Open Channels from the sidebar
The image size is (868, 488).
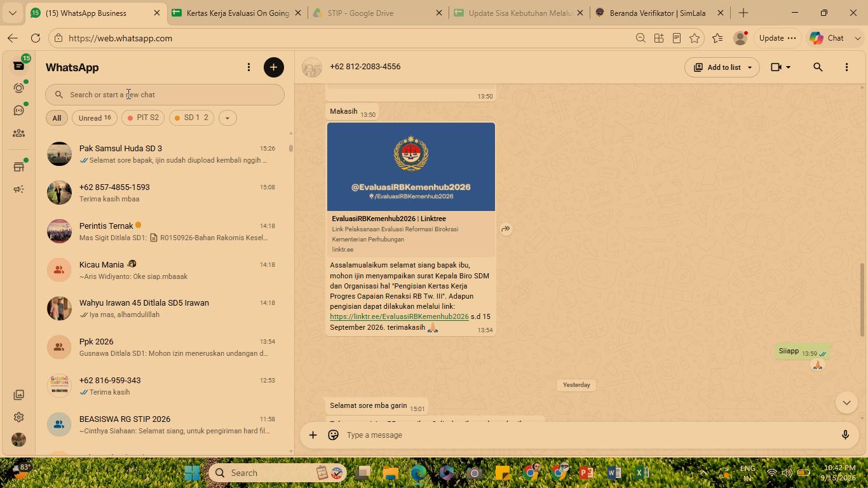pos(18,111)
